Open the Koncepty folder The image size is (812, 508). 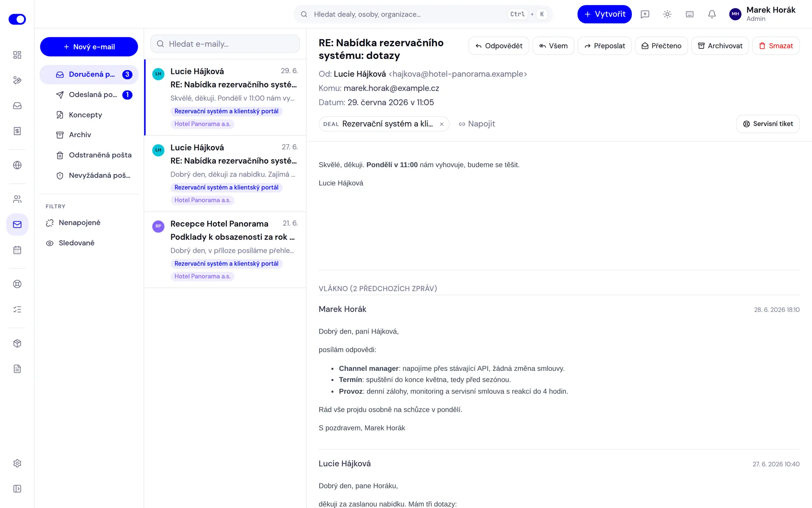click(89, 115)
